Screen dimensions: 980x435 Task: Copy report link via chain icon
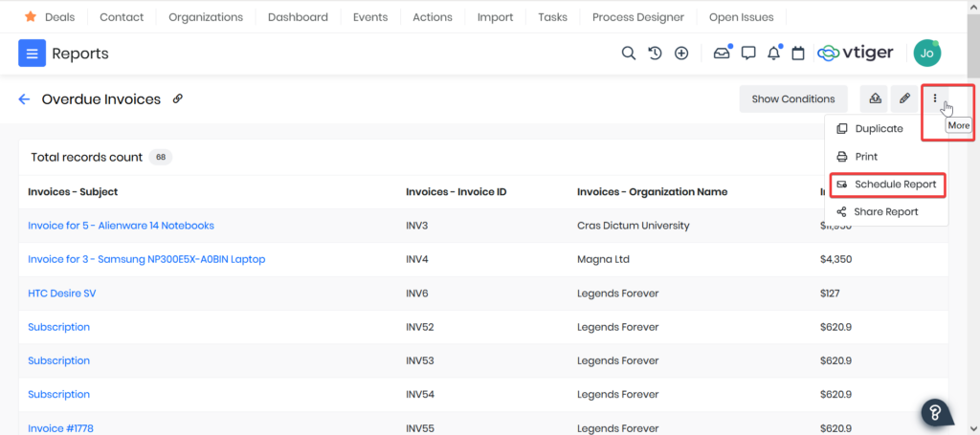click(x=178, y=99)
